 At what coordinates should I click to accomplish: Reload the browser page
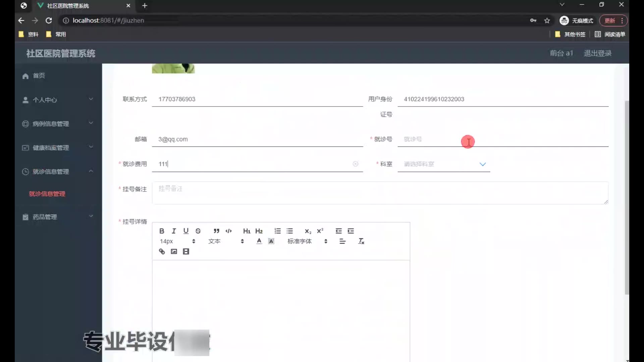49,20
